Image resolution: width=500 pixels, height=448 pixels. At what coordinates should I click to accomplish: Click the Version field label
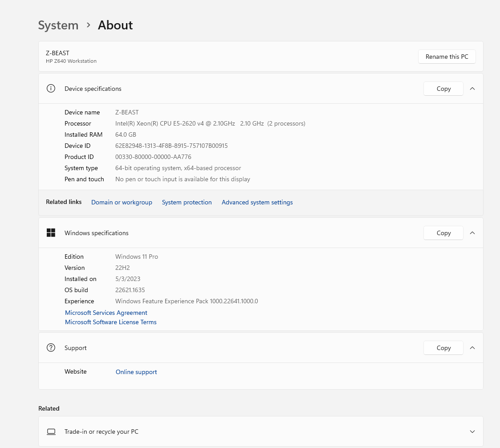(75, 268)
